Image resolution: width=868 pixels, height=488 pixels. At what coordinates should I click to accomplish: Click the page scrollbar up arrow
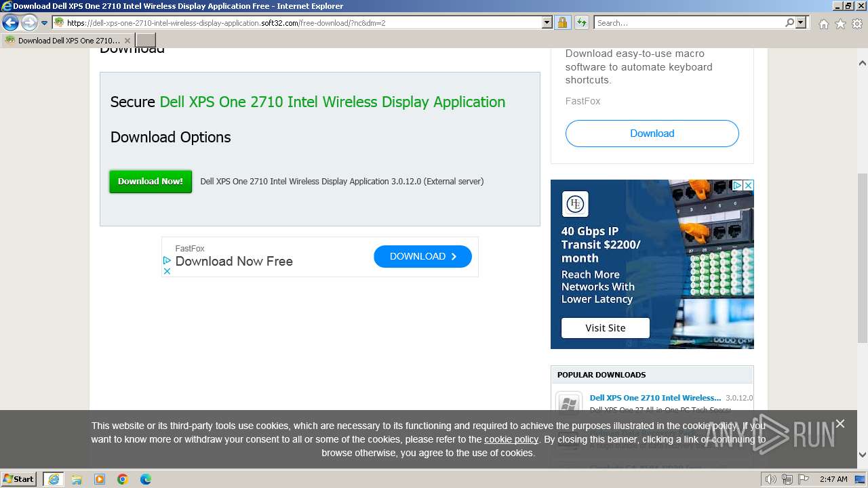pyautogui.click(x=862, y=63)
